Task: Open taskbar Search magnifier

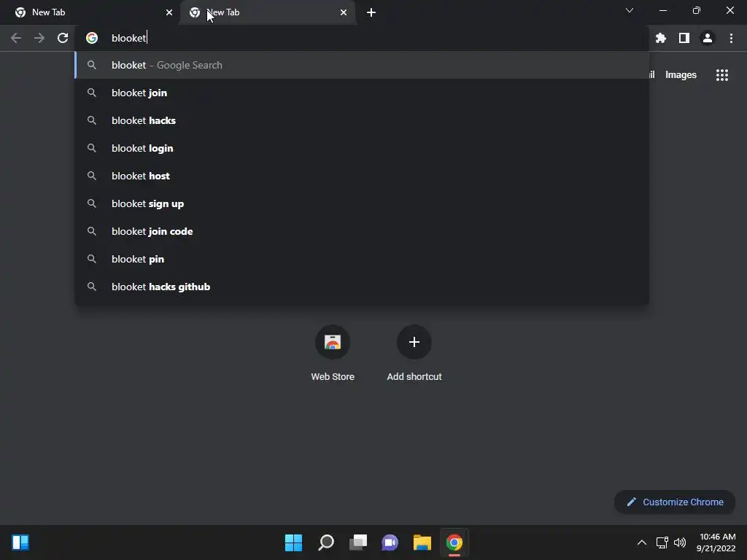Action: pos(326,542)
